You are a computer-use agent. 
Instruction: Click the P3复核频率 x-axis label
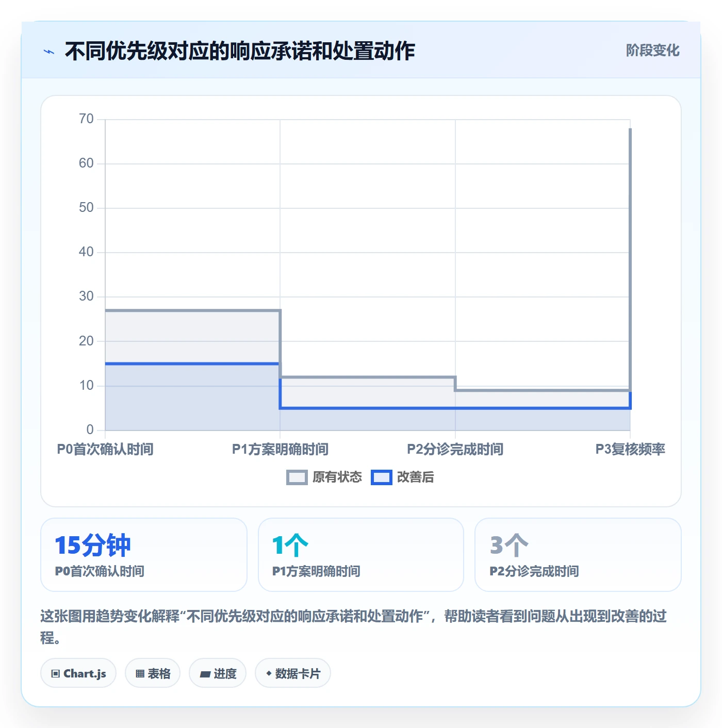tap(630, 450)
